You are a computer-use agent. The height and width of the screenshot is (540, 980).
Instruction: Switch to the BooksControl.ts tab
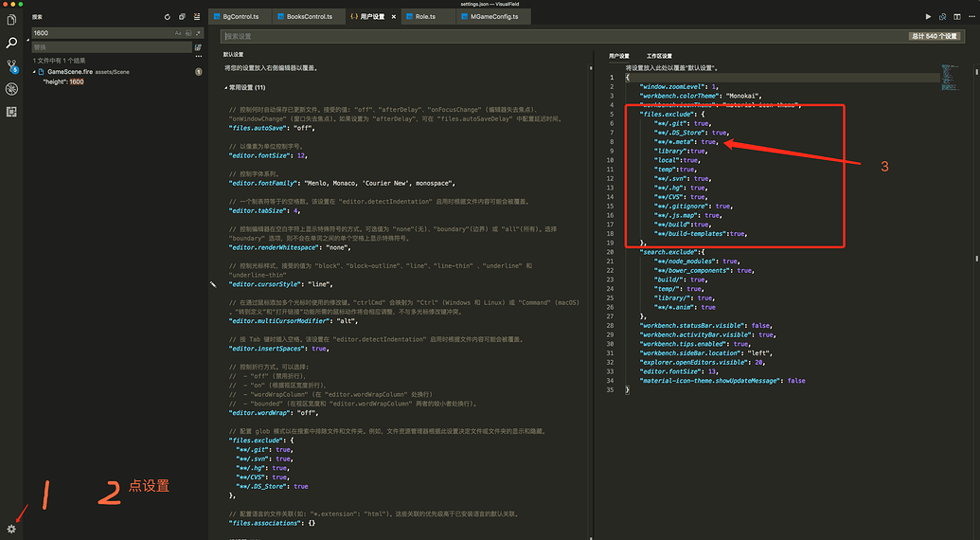(x=303, y=17)
